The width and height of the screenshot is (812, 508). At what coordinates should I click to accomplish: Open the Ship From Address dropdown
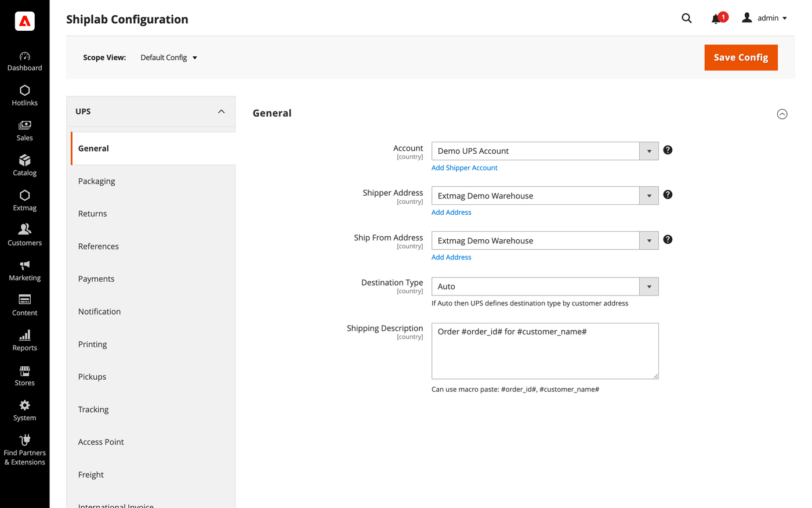coord(545,240)
